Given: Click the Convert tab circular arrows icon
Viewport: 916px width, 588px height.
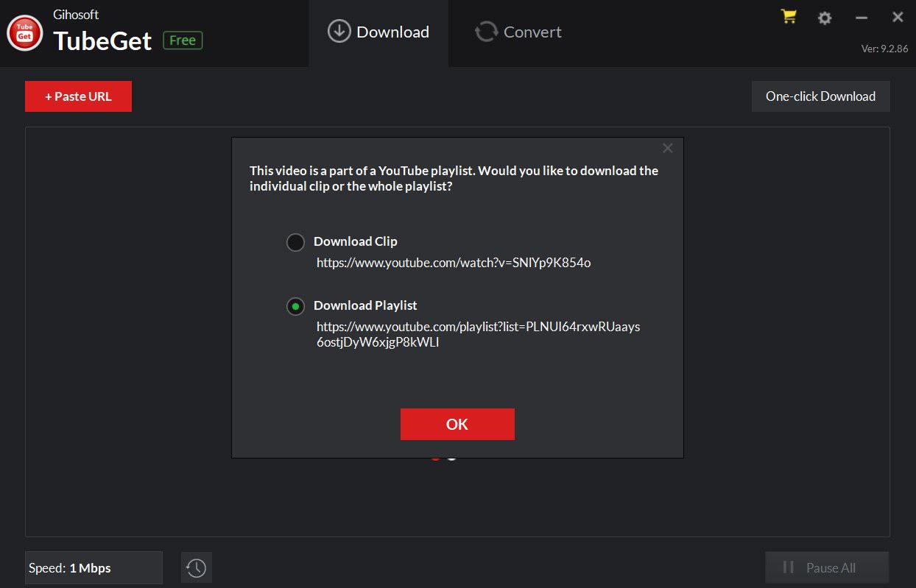Looking at the screenshot, I should click(486, 32).
